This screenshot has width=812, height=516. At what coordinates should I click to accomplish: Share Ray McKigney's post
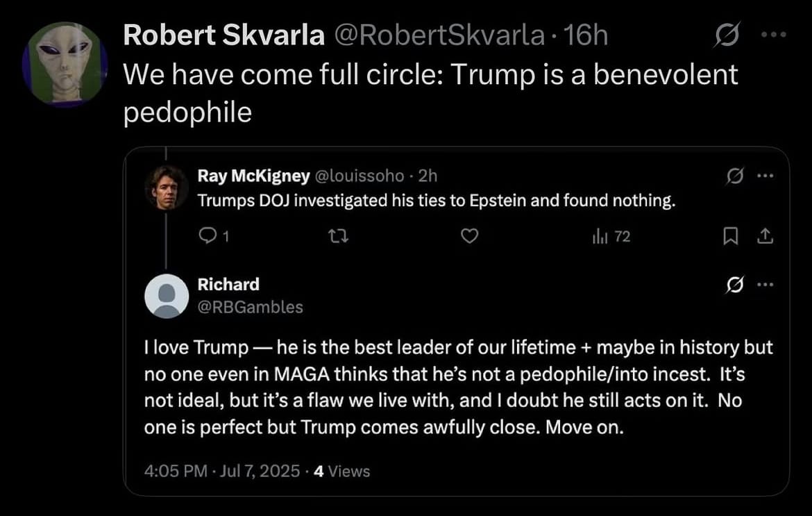click(x=764, y=238)
